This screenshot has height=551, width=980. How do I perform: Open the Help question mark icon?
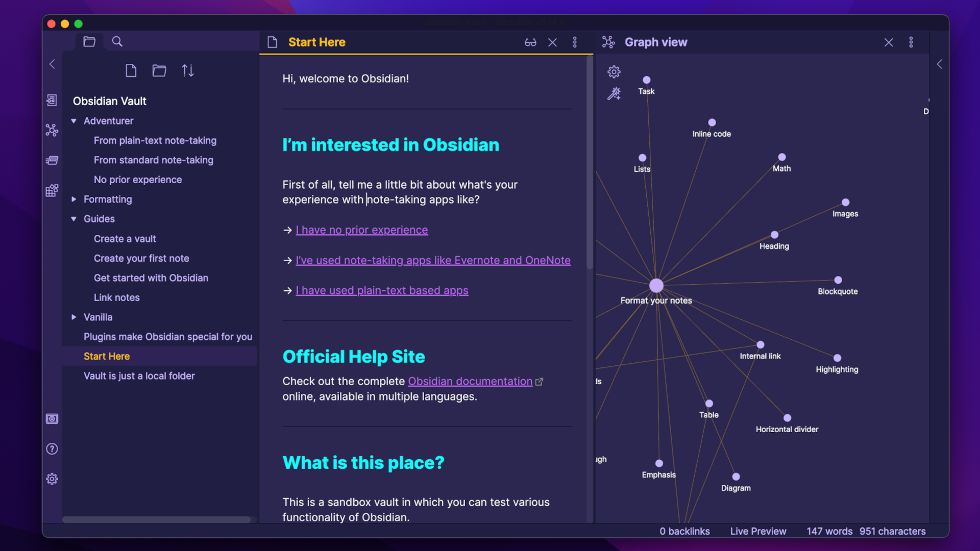[52, 449]
